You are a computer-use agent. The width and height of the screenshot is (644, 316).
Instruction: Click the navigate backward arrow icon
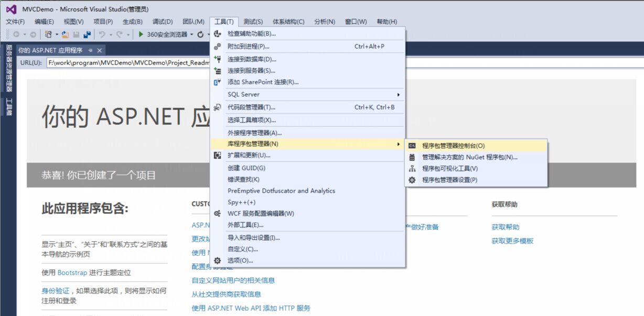click(16, 35)
